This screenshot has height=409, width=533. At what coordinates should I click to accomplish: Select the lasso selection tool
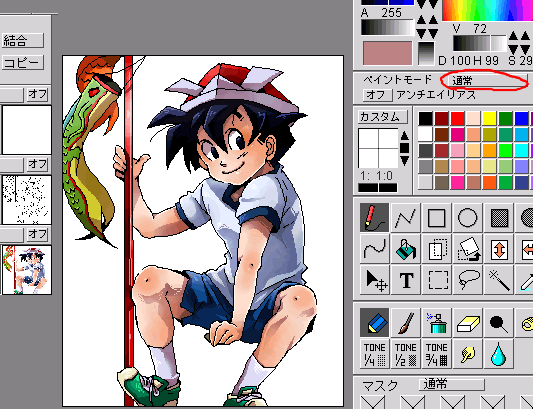point(468,280)
